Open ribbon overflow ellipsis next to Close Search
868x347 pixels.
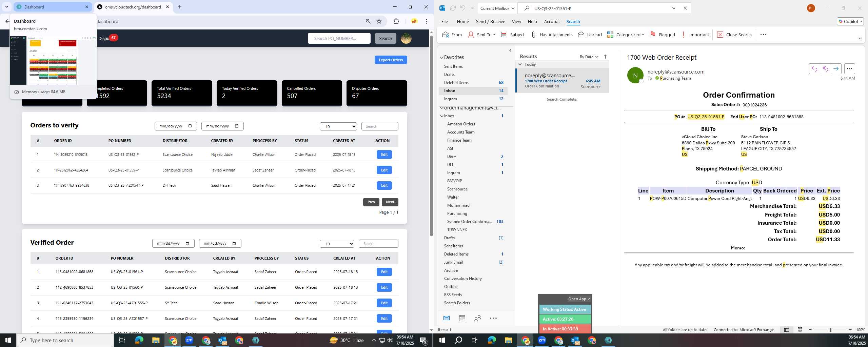click(763, 35)
